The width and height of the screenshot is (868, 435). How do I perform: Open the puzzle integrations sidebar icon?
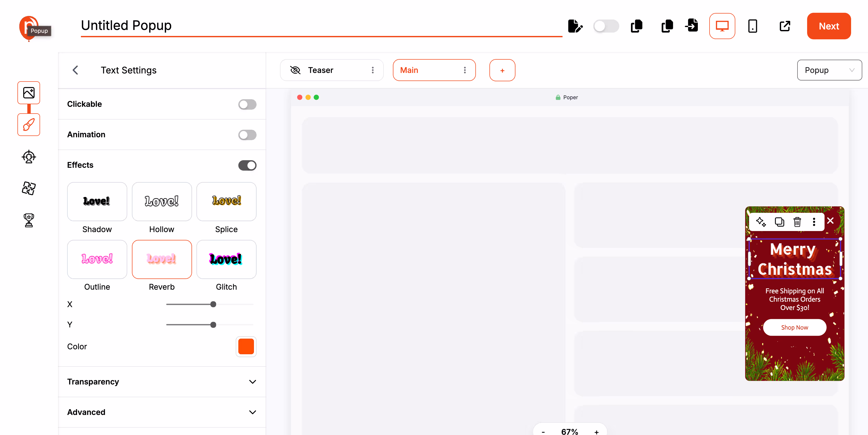(x=29, y=188)
